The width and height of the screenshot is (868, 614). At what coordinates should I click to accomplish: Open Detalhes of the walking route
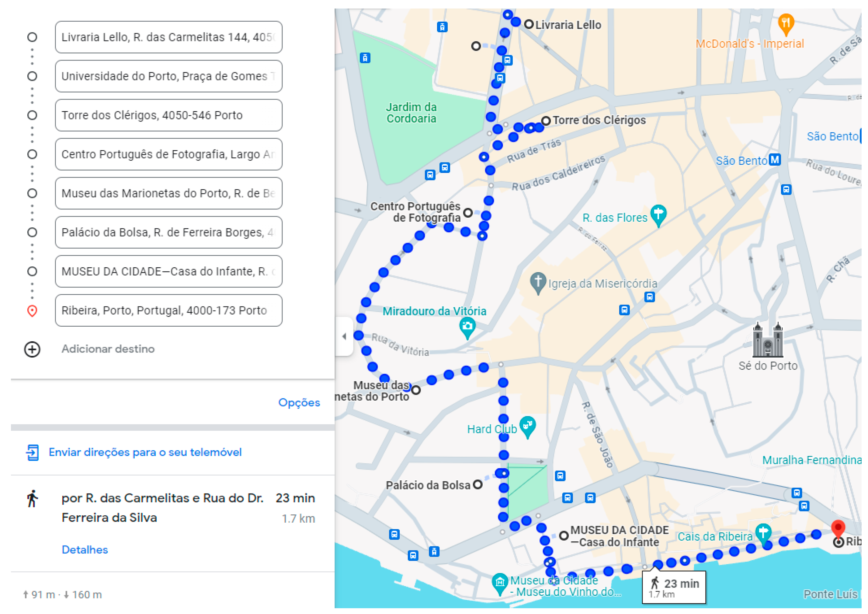tap(85, 550)
